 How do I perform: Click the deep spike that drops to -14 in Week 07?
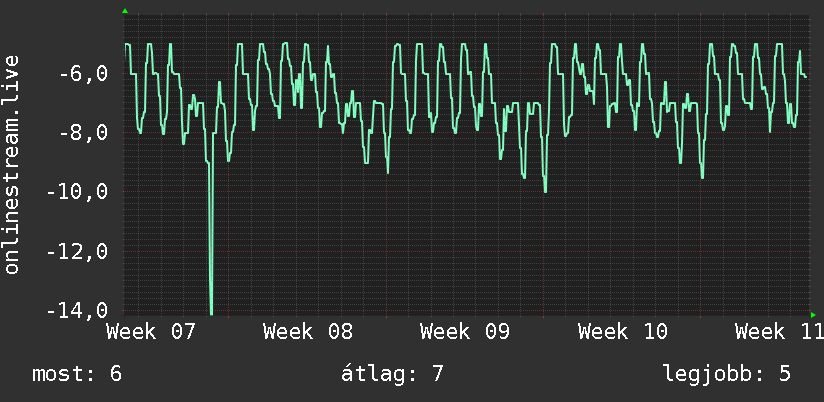[211, 239]
